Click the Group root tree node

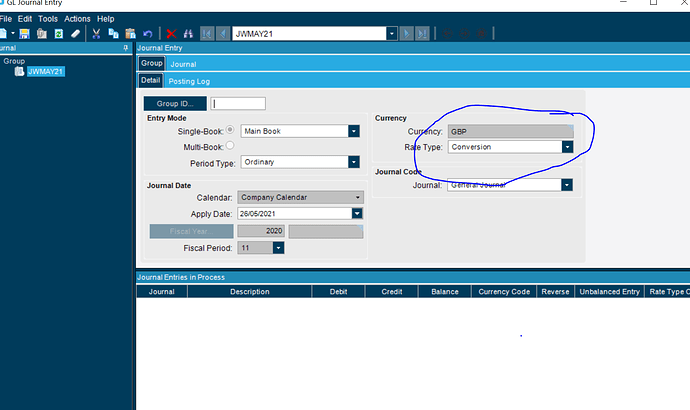14,61
